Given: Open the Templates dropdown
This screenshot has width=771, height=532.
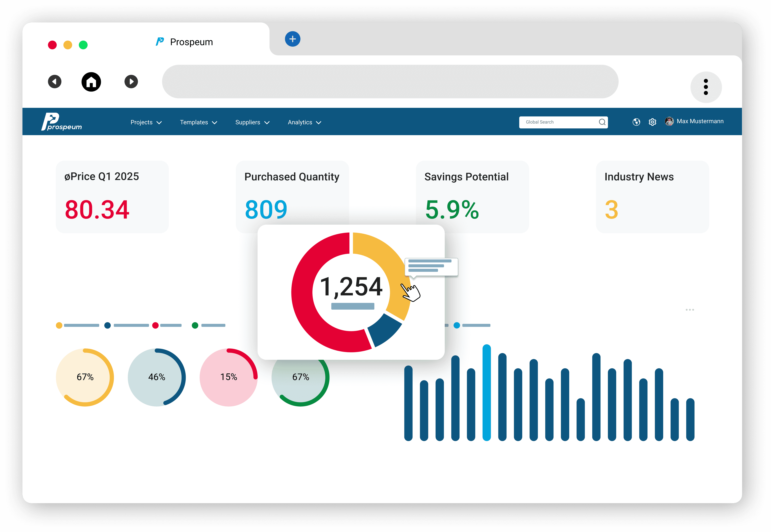Looking at the screenshot, I should [x=198, y=122].
